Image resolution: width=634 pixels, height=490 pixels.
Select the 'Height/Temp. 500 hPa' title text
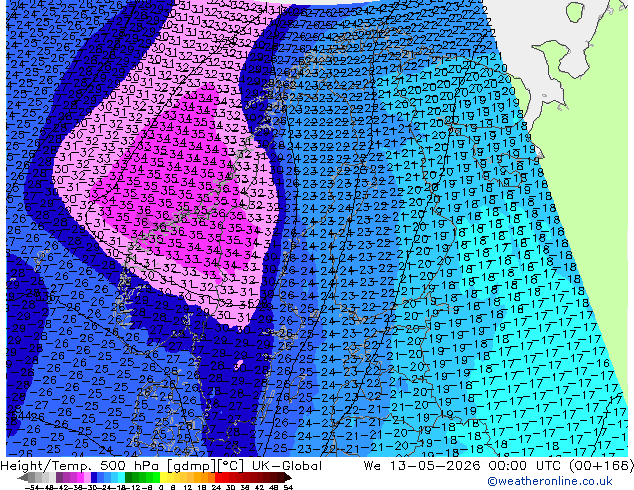tap(80, 466)
